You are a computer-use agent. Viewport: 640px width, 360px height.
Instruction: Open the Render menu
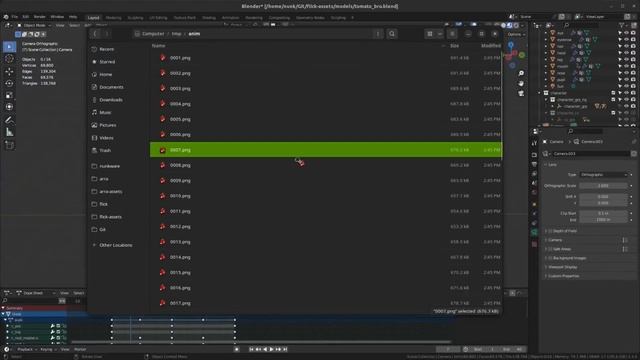click(40, 17)
